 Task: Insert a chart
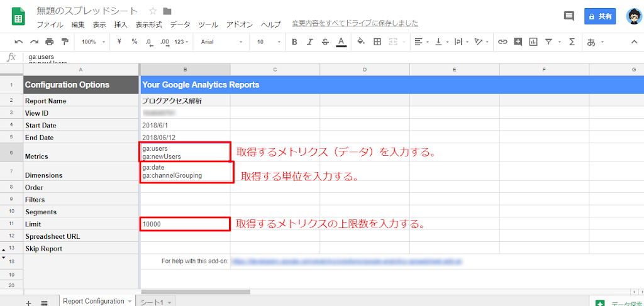(533, 42)
